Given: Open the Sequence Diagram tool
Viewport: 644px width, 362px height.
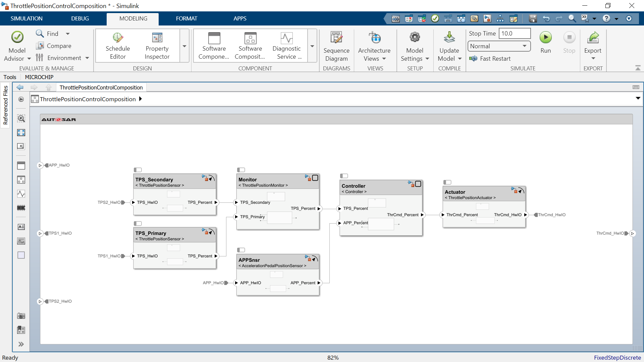Looking at the screenshot, I should coord(336,46).
